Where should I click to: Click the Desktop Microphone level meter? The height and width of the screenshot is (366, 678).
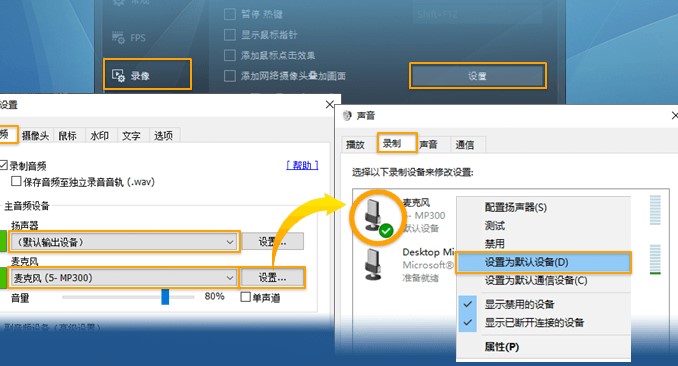(x=655, y=259)
